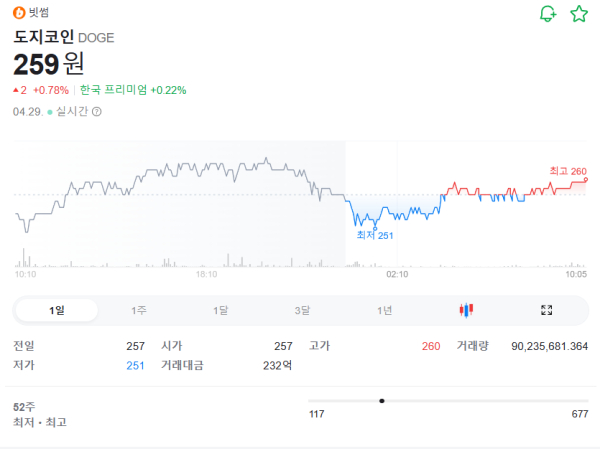Click the 259 원 current price

pyautogui.click(x=49, y=64)
